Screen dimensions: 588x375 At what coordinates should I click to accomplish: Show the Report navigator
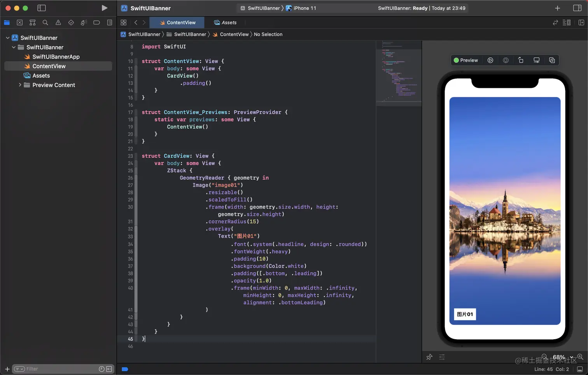coord(110,23)
